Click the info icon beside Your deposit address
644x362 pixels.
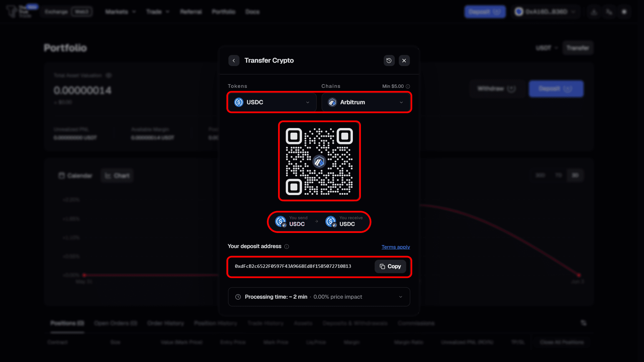(287, 247)
